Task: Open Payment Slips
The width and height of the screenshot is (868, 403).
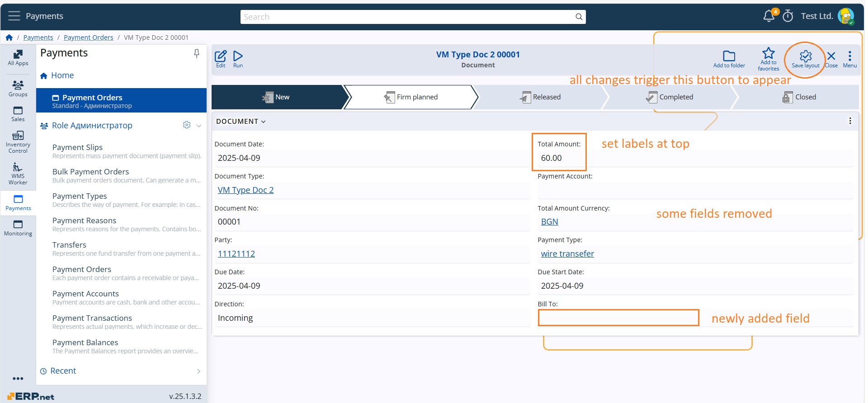Action: (x=127, y=151)
